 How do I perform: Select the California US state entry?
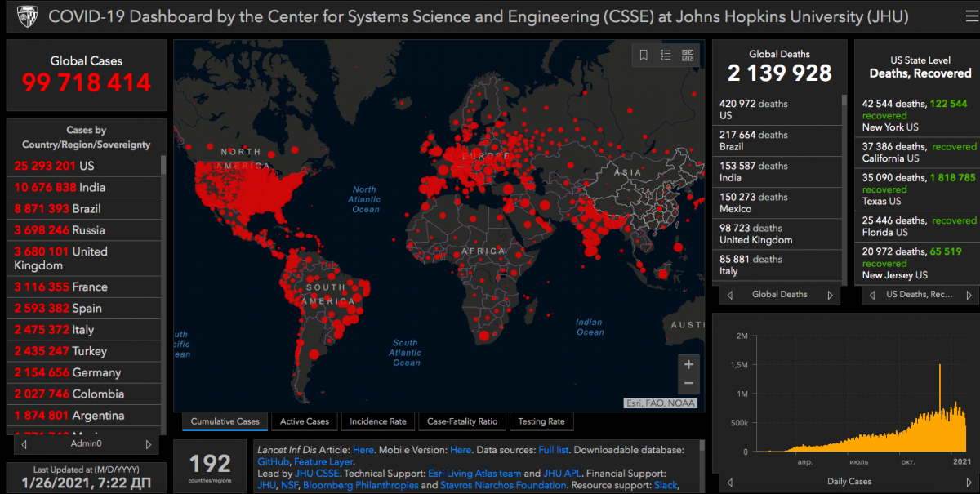click(918, 152)
